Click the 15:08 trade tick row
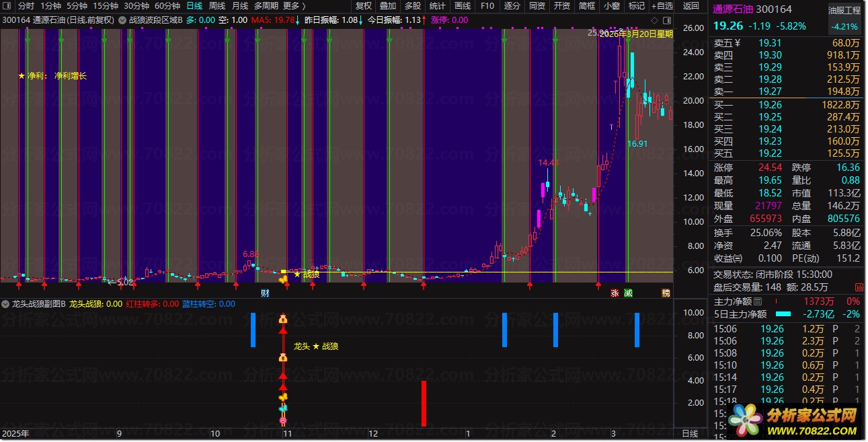This screenshot has width=868, height=442. coord(787,353)
